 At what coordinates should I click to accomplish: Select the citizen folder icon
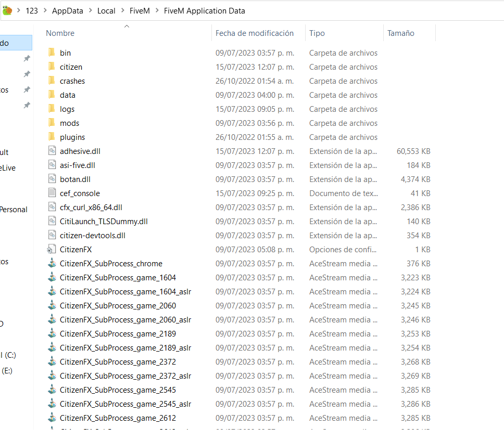(52, 67)
